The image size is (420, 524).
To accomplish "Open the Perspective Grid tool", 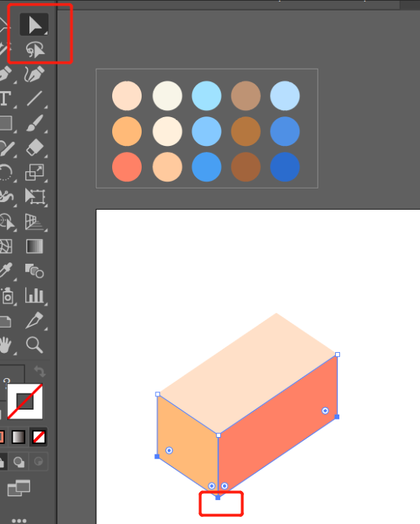I will tap(34, 222).
